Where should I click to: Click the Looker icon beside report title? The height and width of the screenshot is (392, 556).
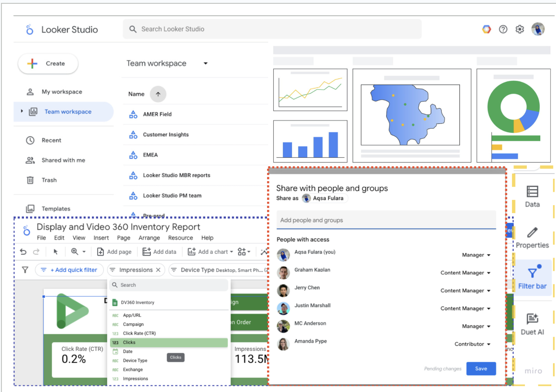[x=27, y=230]
